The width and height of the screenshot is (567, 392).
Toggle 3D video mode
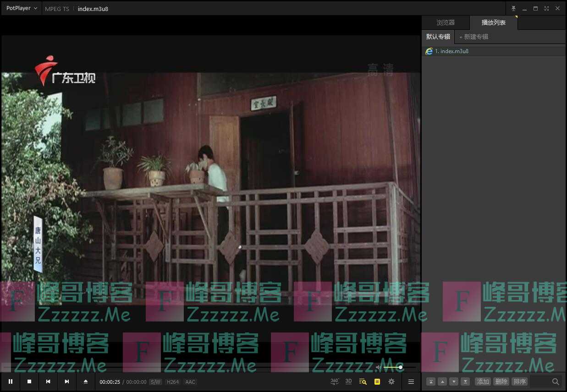[x=348, y=381]
